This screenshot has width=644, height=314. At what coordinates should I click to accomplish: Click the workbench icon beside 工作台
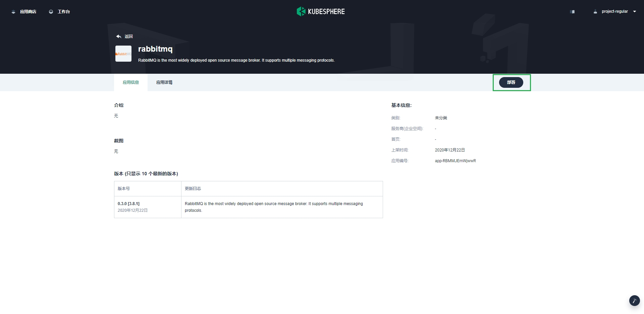[x=51, y=12]
